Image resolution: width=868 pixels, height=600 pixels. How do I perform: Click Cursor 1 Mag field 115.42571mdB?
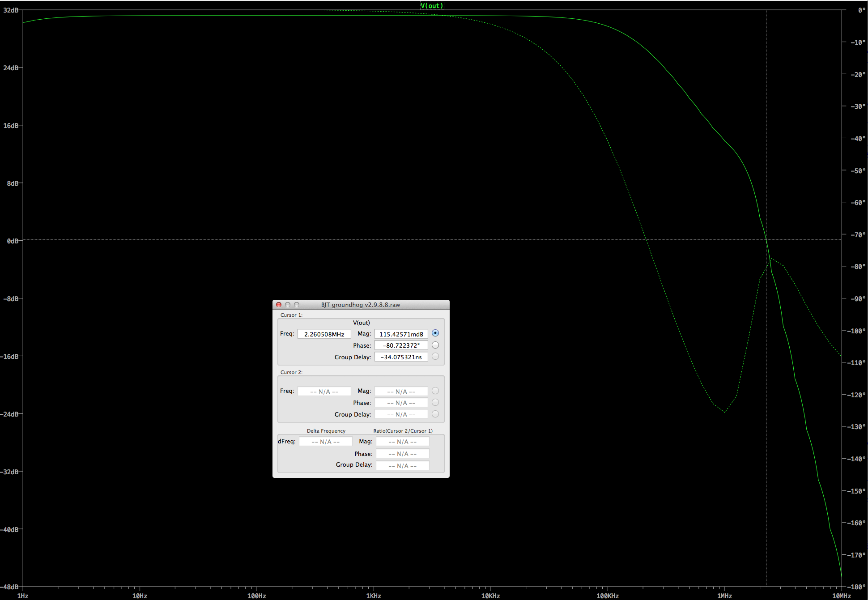point(401,334)
